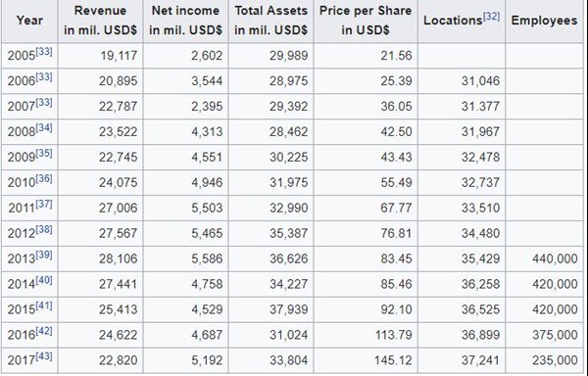Open reference [40] beside 2014
The width and height of the screenshot is (588, 376).
click(44, 280)
